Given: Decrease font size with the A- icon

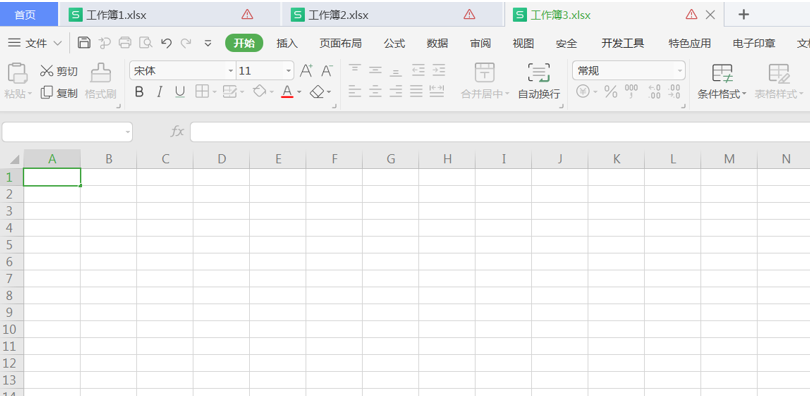Looking at the screenshot, I should (327, 70).
